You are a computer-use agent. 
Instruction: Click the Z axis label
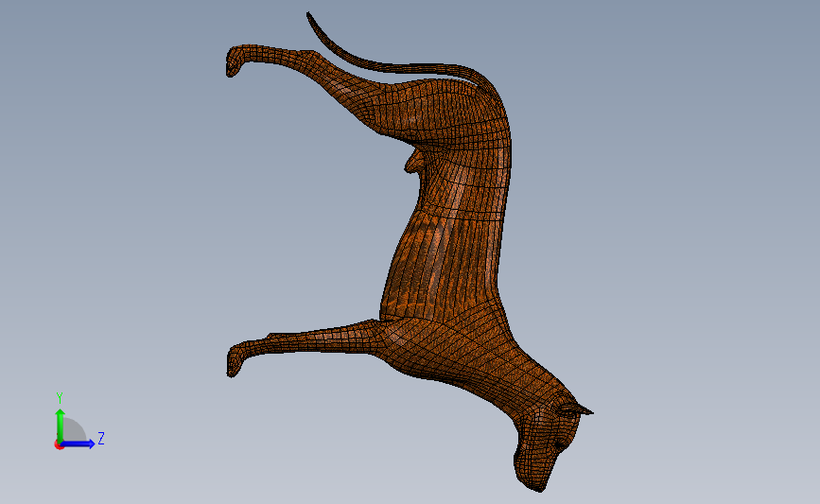(101, 438)
